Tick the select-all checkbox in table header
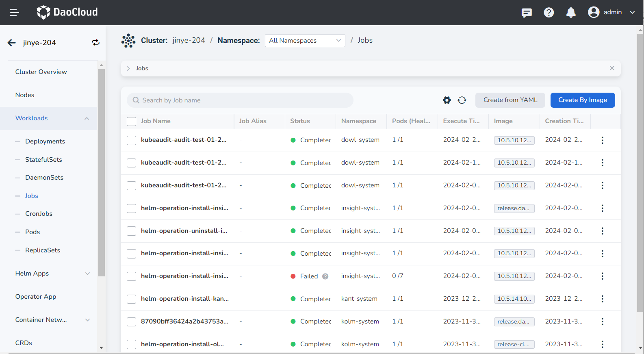Image resolution: width=644 pixels, height=354 pixels. [131, 122]
